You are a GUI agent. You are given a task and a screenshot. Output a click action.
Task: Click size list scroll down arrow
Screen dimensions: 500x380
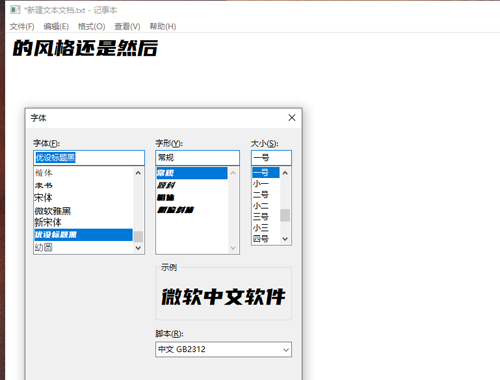(x=285, y=239)
